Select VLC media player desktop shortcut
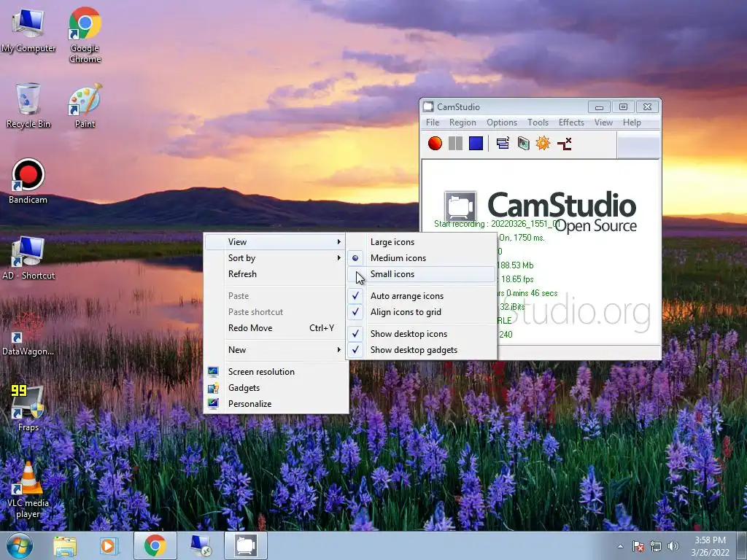The height and width of the screenshot is (560, 747). [x=28, y=490]
